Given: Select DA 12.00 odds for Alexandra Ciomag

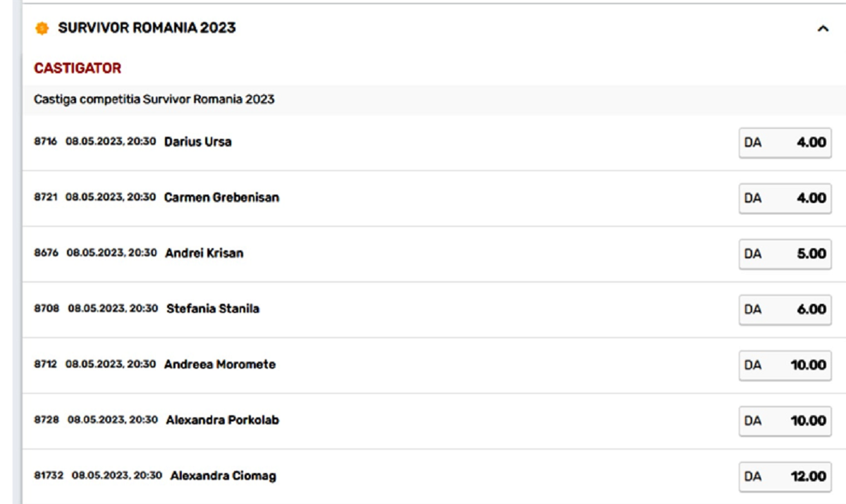Looking at the screenshot, I should pos(785,477).
